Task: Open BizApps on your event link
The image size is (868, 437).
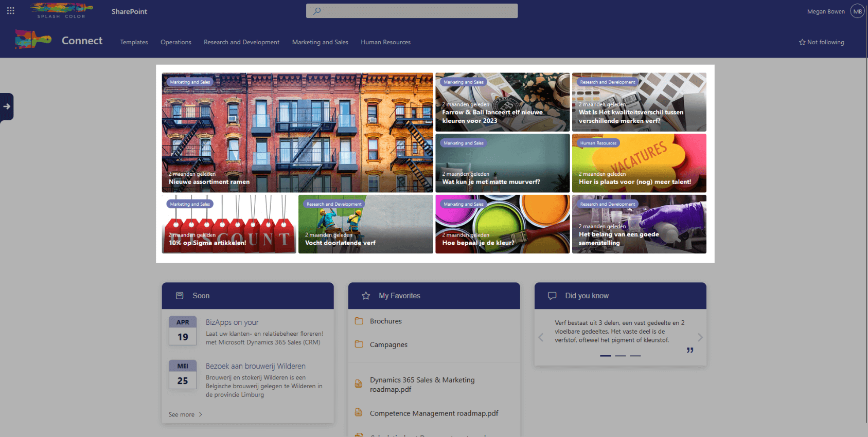Action: pos(232,322)
